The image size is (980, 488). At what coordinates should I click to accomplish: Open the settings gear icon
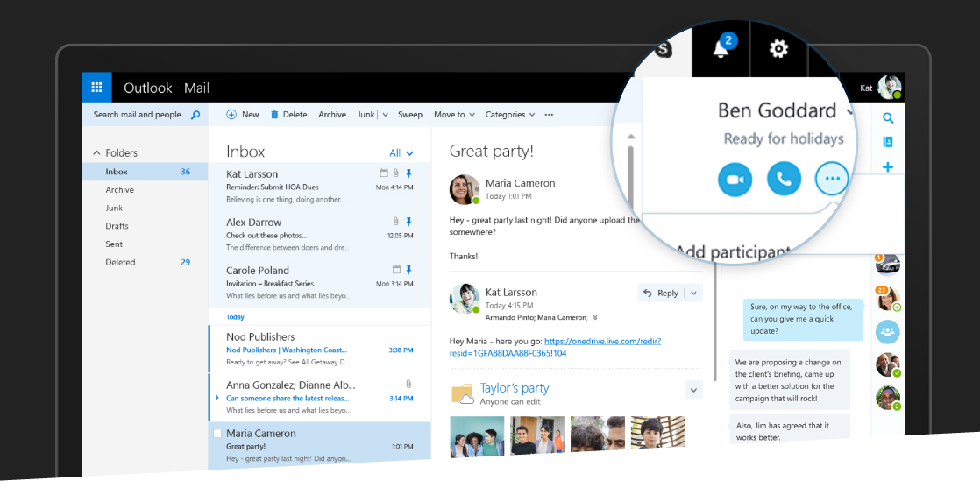[x=778, y=49]
